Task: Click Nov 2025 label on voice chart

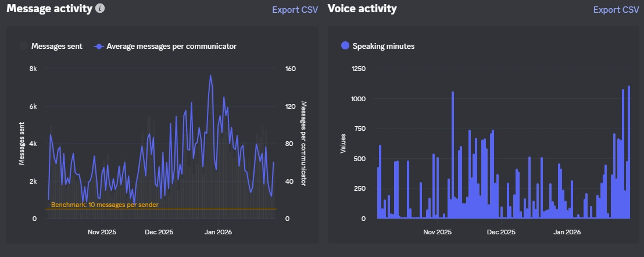Action: [x=438, y=232]
